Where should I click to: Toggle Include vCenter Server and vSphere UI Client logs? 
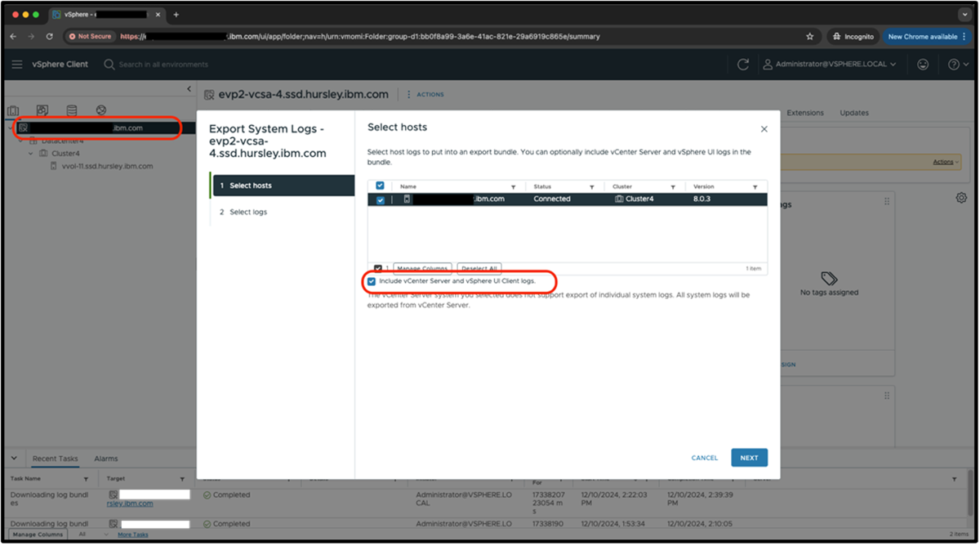pos(372,281)
